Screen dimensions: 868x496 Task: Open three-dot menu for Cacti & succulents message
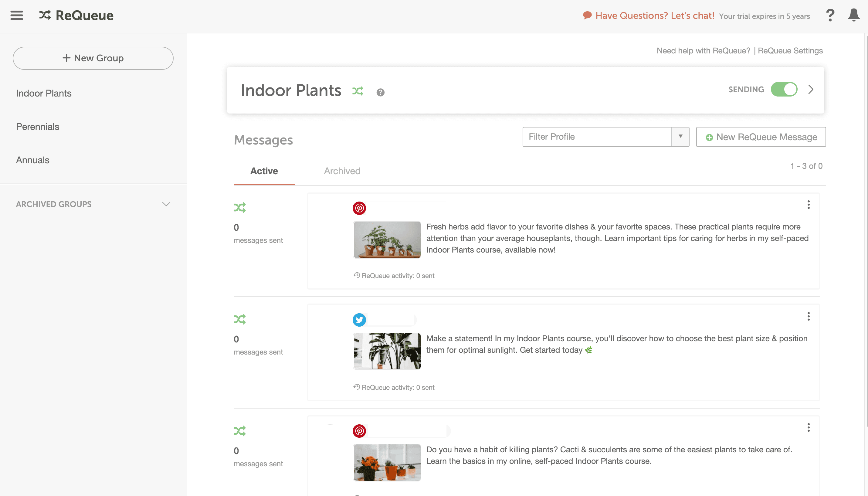809,427
